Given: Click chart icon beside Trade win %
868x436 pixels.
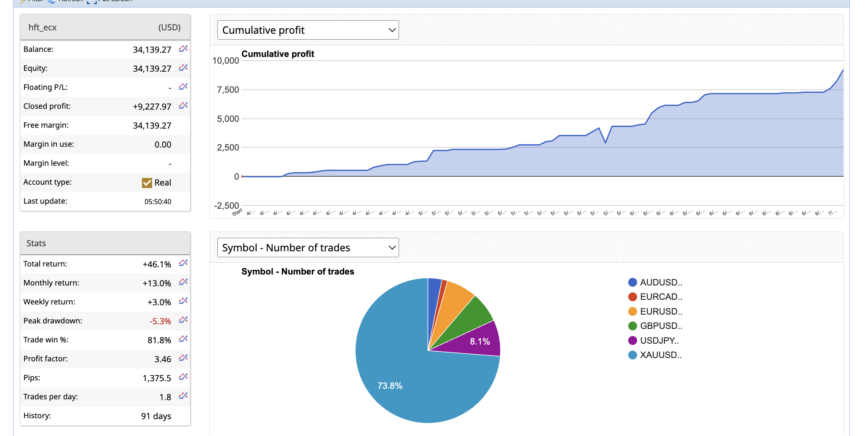Looking at the screenshot, I should (x=183, y=339).
